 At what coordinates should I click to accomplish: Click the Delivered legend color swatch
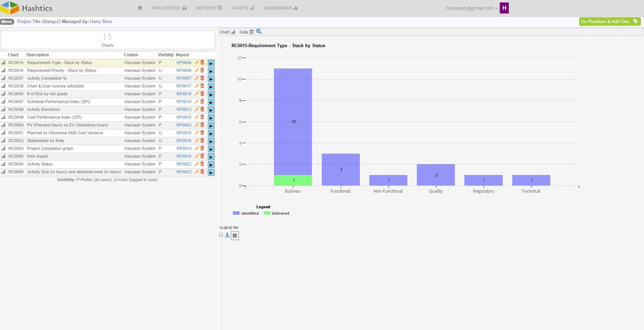[x=267, y=213]
